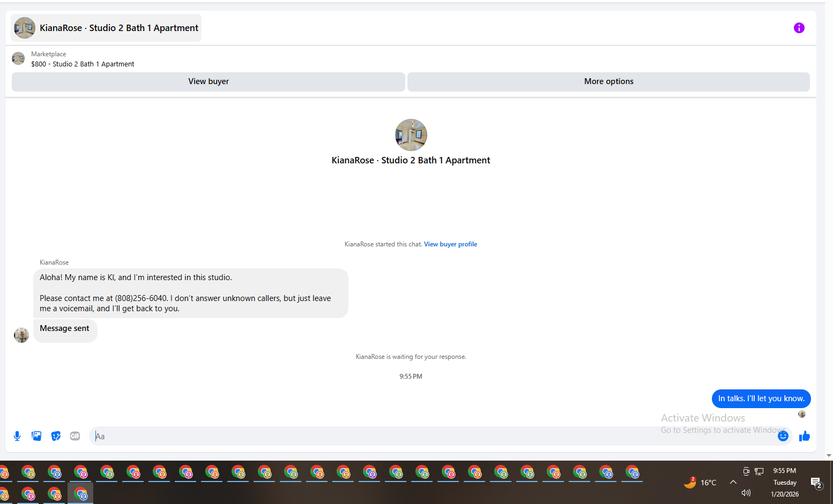
Task: Focus the 'Aa' message input field
Action: point(434,436)
